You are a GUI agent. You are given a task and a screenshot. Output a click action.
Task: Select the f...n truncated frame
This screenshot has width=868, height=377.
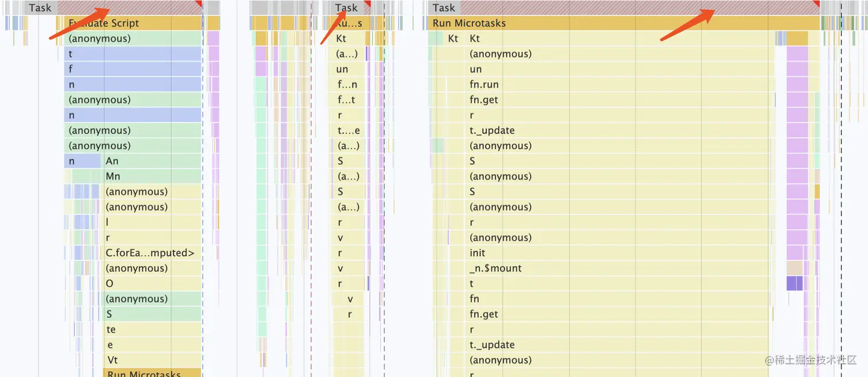348,84
